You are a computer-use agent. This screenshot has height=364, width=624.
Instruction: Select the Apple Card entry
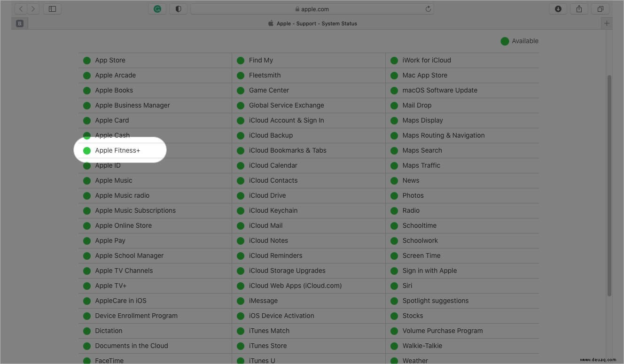tap(112, 120)
